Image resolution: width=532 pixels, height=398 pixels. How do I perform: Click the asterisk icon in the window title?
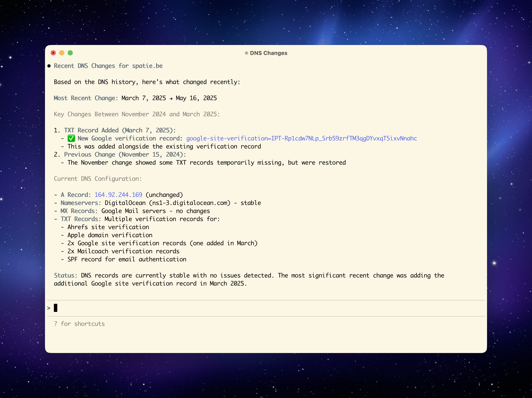pyautogui.click(x=246, y=53)
